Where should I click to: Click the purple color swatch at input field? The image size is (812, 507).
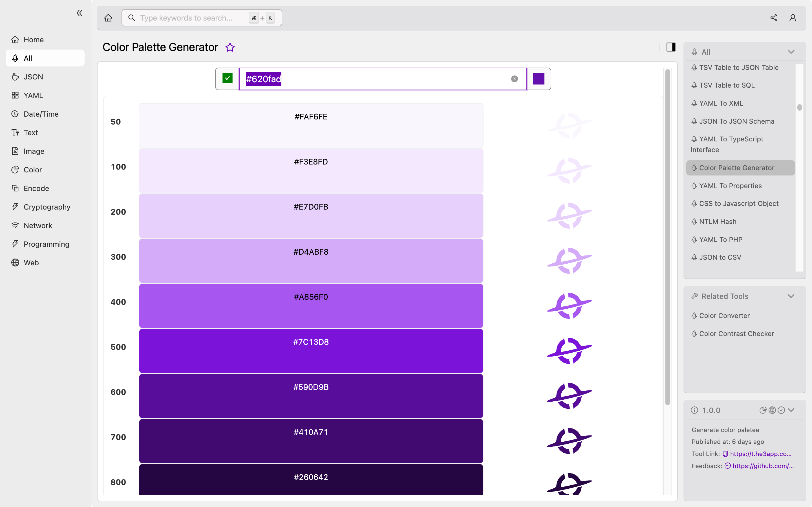click(x=539, y=79)
